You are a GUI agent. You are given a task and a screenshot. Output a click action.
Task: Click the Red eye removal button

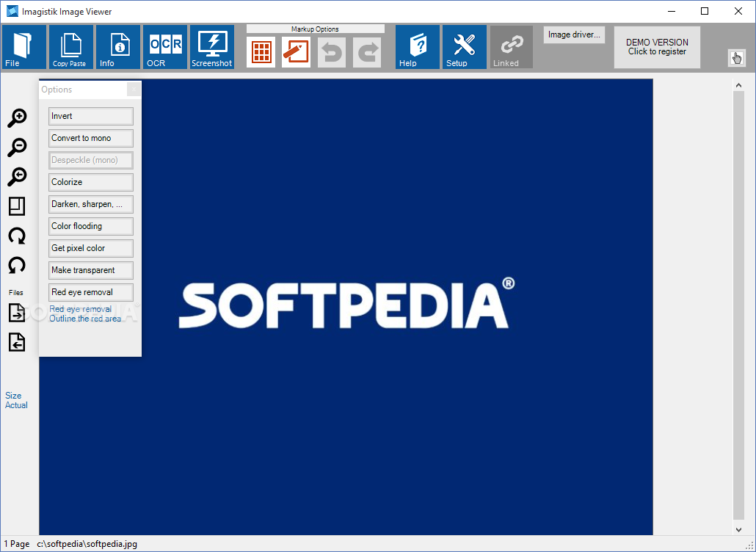90,292
